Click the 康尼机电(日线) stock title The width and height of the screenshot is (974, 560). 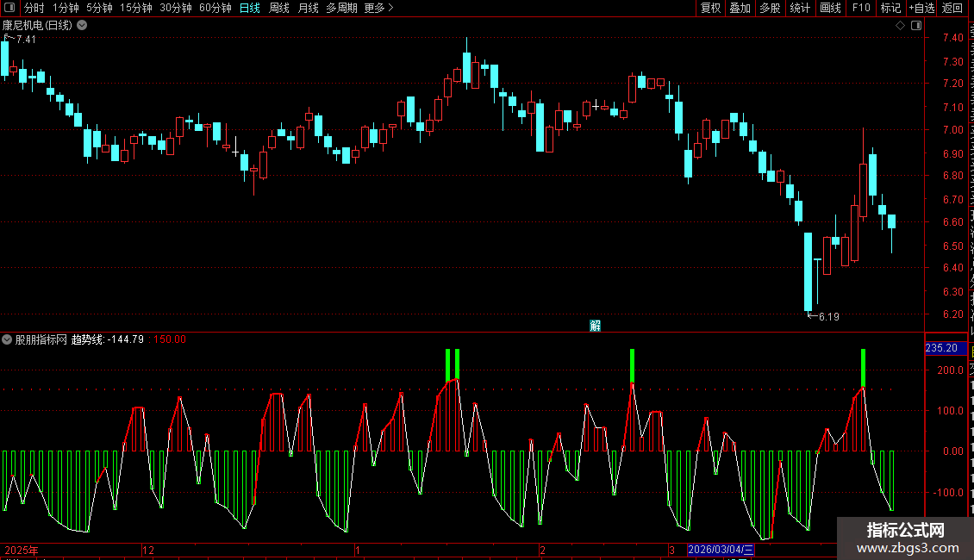pos(37,26)
